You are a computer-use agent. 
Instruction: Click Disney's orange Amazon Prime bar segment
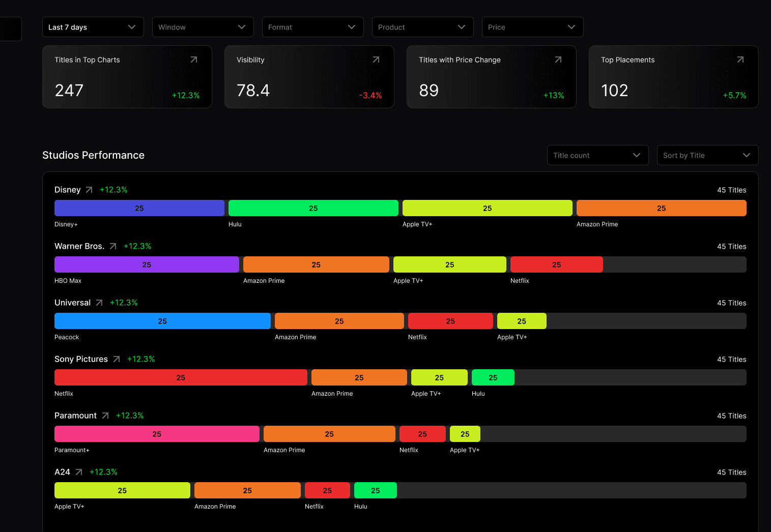662,208
